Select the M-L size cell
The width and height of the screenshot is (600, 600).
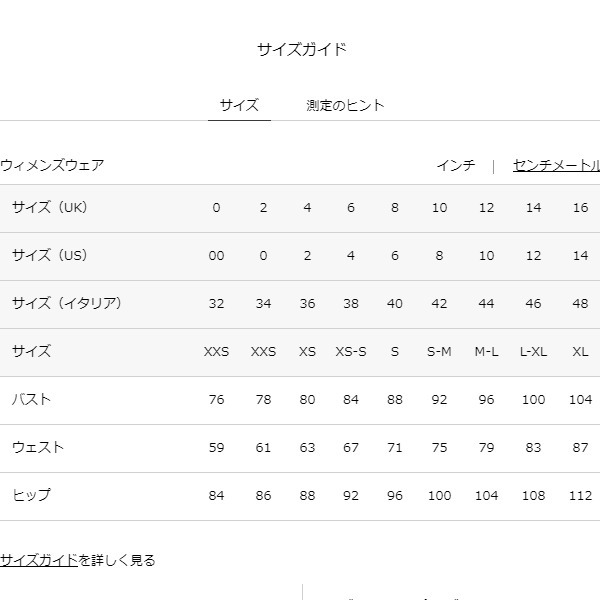[x=486, y=351]
